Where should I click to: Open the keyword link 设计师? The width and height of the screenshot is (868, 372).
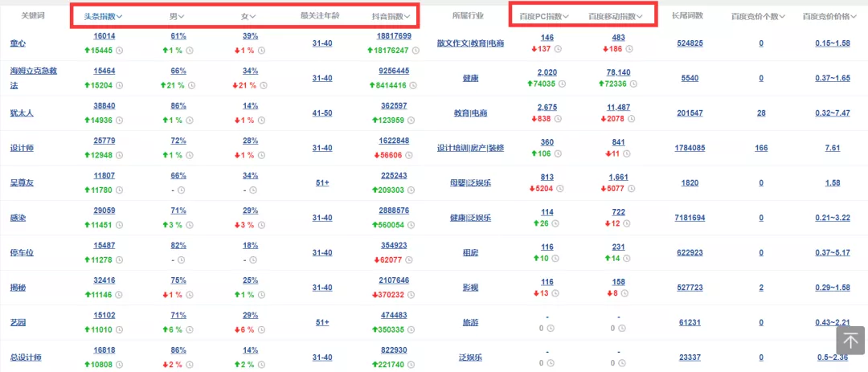tap(23, 148)
